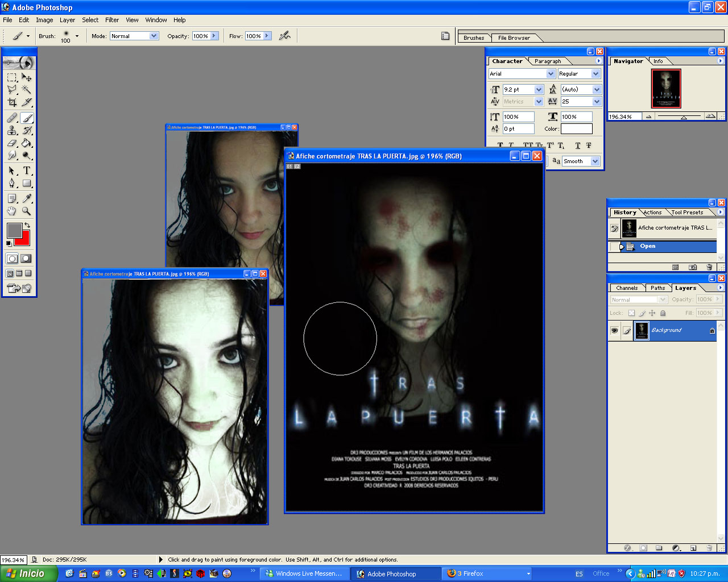Select the Eraser tool
728x582 pixels.
click(12, 143)
